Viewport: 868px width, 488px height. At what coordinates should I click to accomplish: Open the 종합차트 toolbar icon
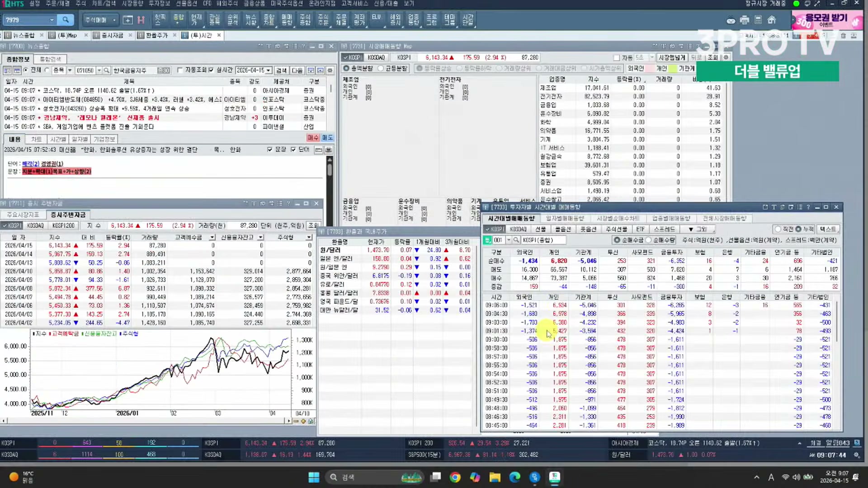click(269, 19)
